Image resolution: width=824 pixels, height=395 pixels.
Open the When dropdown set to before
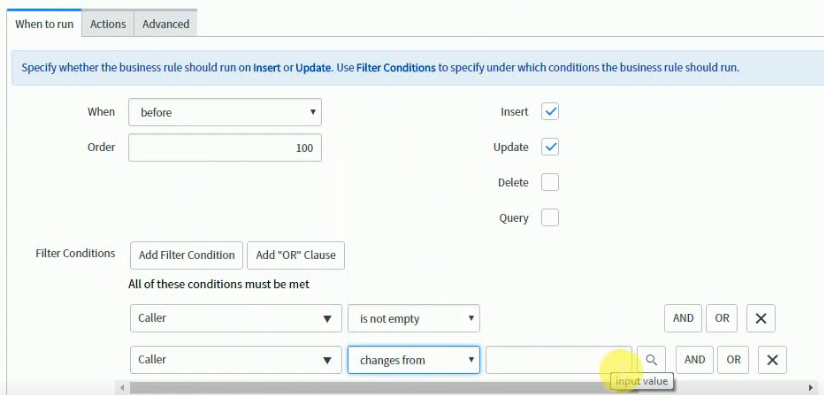click(225, 112)
